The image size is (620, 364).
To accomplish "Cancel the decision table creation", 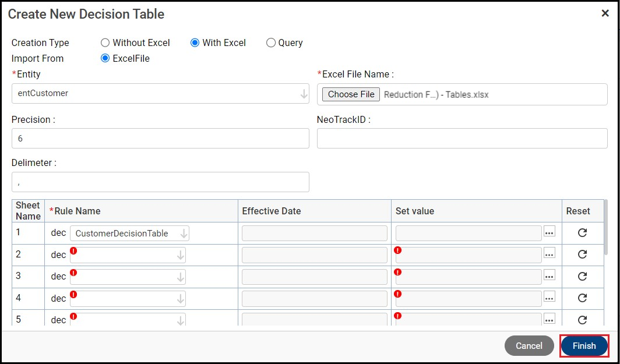I will (x=529, y=346).
